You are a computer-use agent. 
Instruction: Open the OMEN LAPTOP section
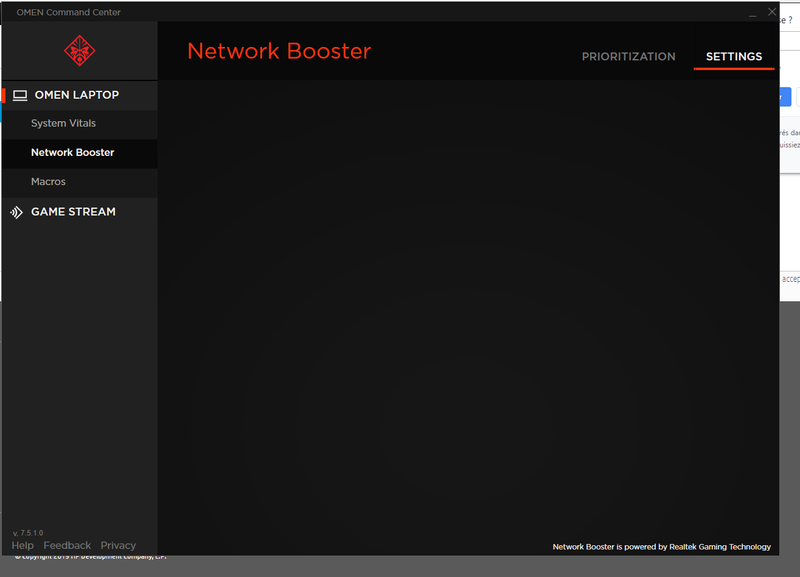(80, 95)
